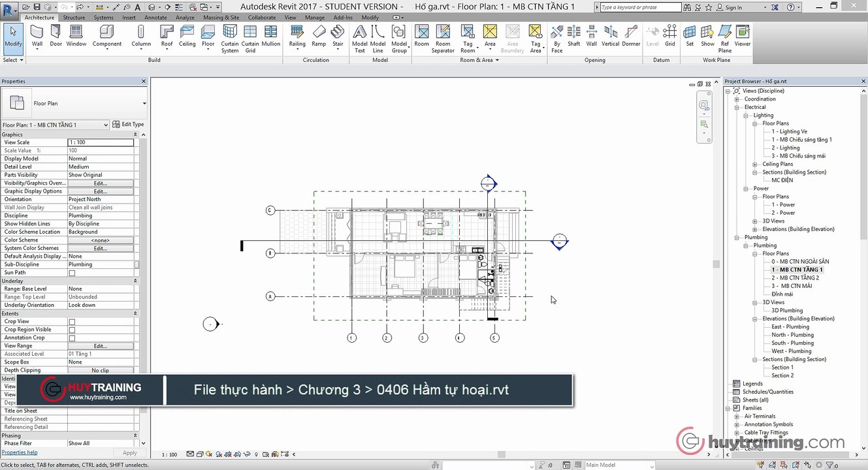Switch to the Structure ribbon tab

(74, 18)
